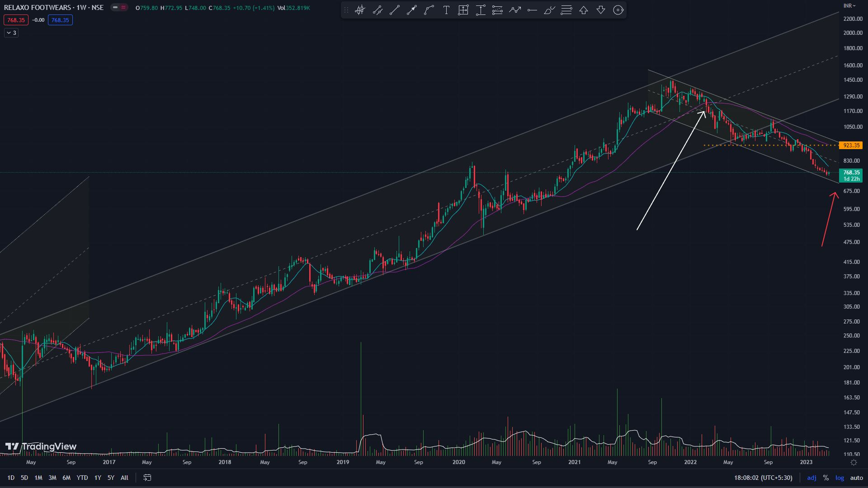Select the curve drawing tool
Viewport: 868px width, 488px height.
[429, 10]
